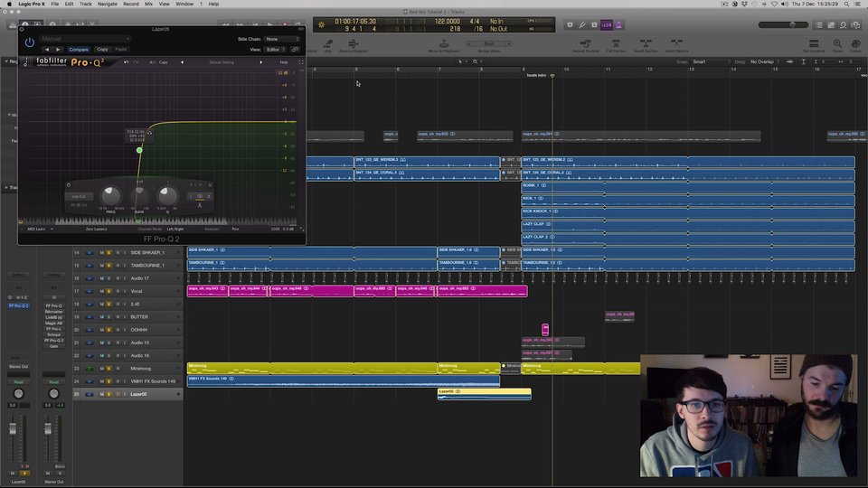Screen dimensions: 868x488
Task: Open the Edit menu
Action: pos(69,4)
